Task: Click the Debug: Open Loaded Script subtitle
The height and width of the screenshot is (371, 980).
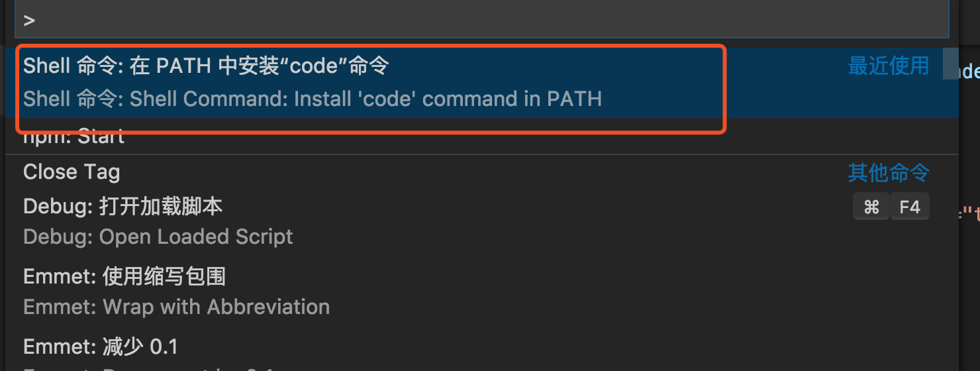Action: point(158,237)
